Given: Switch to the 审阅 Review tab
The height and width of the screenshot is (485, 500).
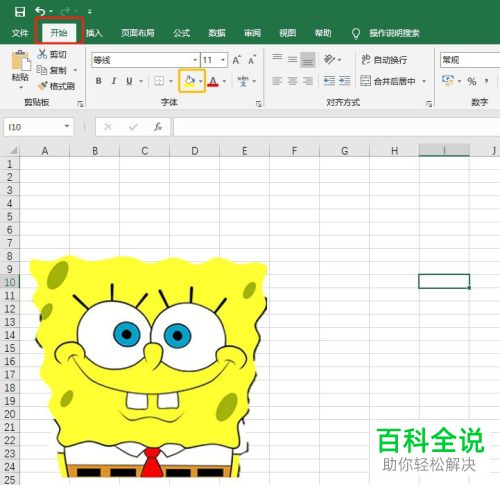Looking at the screenshot, I should [252, 33].
